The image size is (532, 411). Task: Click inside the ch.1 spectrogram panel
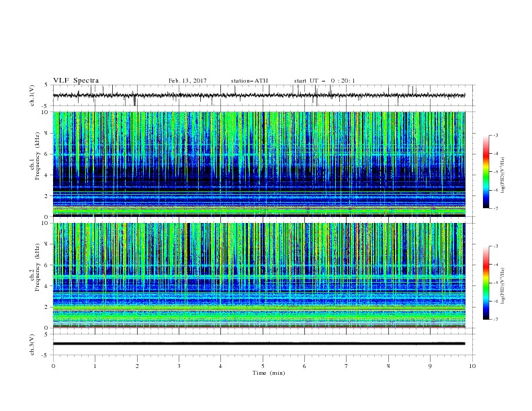pos(259,164)
